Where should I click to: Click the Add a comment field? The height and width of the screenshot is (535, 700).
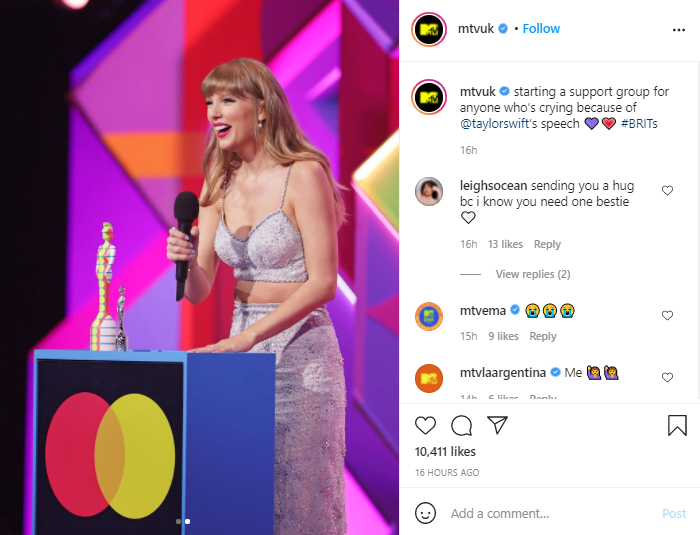pyautogui.click(x=550, y=514)
